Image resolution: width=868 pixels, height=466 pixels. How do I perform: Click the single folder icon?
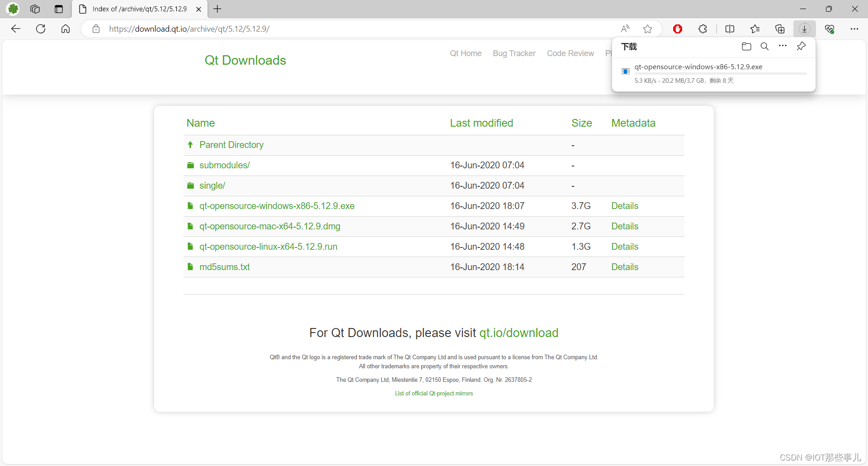tap(191, 185)
